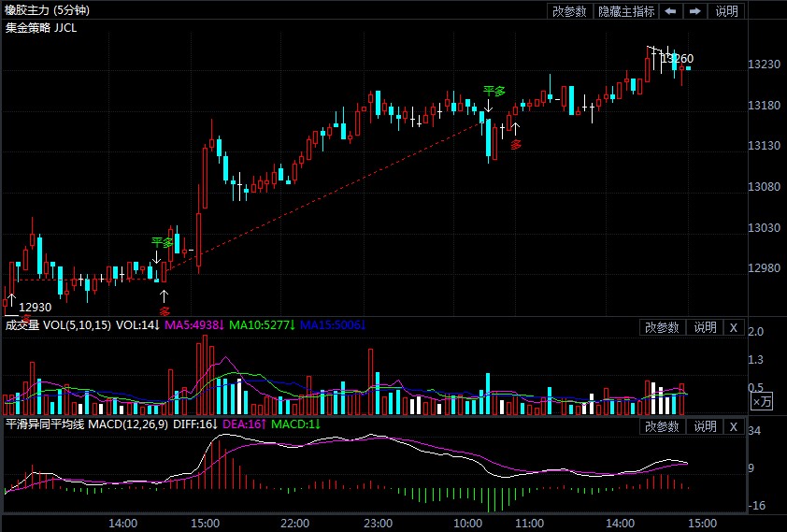The width and height of the screenshot is (787, 532).
Task: Click the 13180 price axis label
Action: (x=764, y=106)
